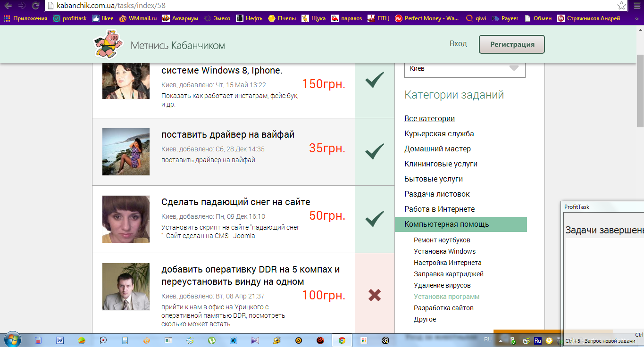
Task: Click the avatar photo on the вайфай driver task
Action: 126,152
